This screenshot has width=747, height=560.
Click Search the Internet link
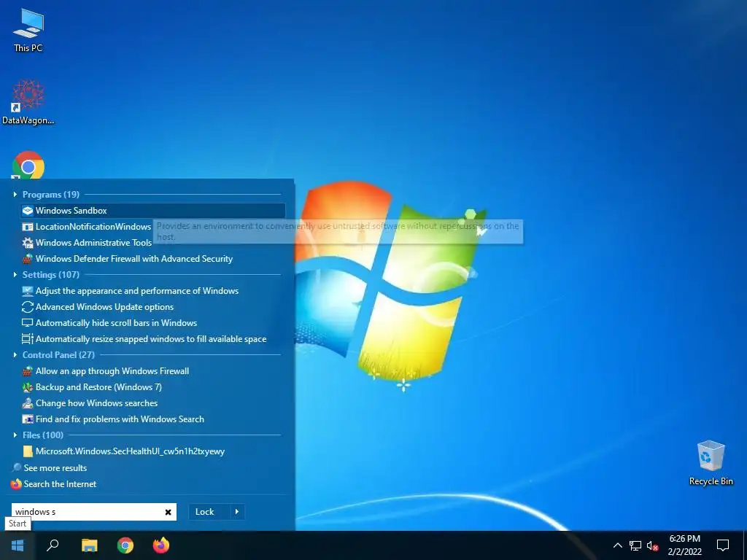[x=60, y=484]
